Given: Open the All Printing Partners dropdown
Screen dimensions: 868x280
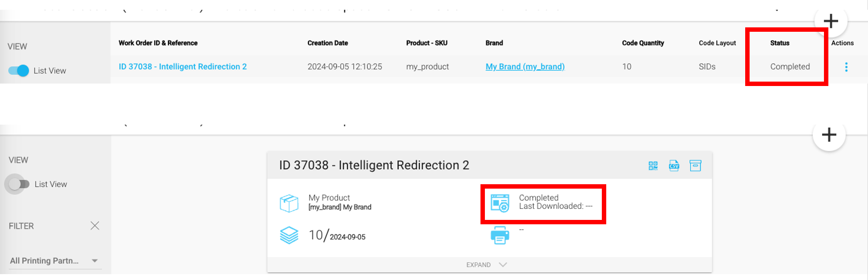Looking at the screenshot, I should (x=54, y=260).
